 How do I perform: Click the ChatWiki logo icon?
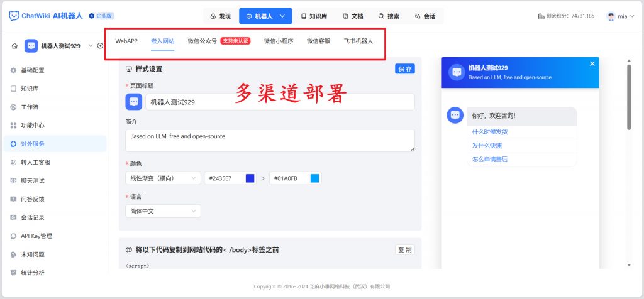(x=14, y=16)
